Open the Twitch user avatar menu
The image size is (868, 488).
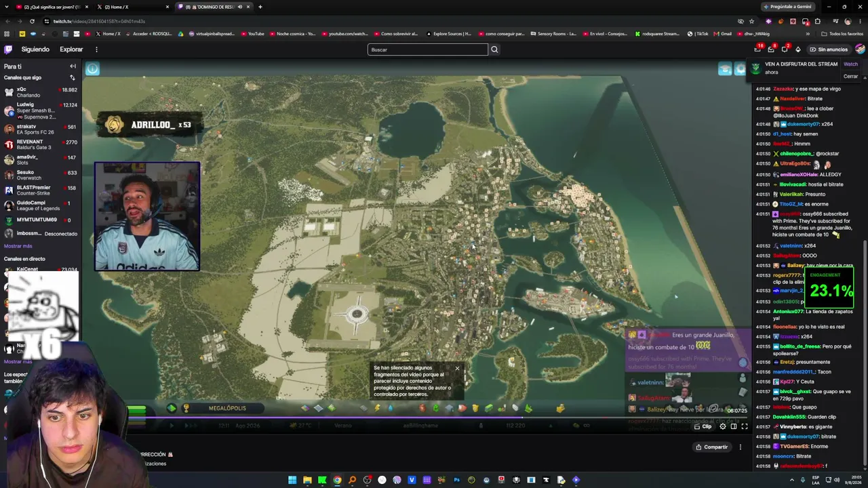click(860, 49)
